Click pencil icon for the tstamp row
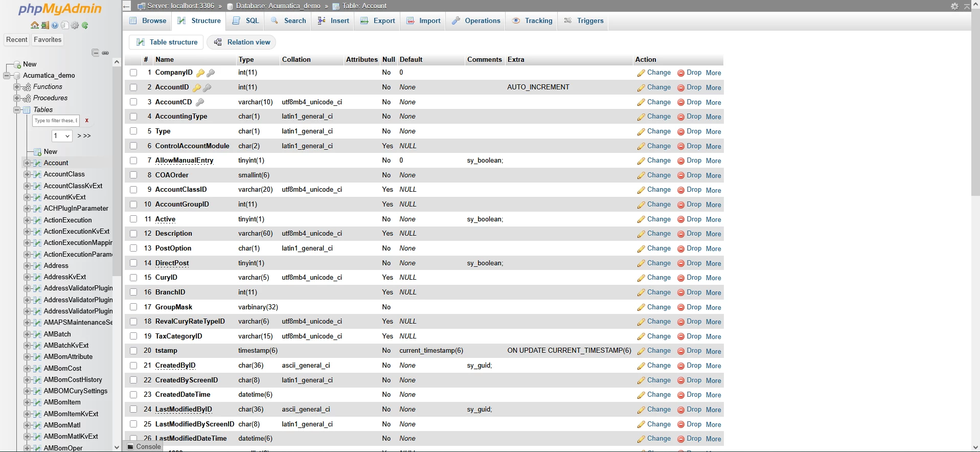Screen dimensions: 980x452 641,351
